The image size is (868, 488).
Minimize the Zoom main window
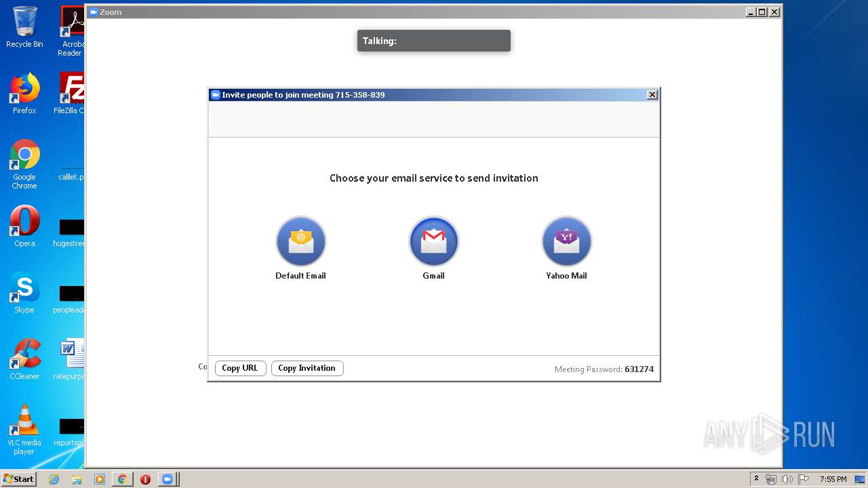pyautogui.click(x=751, y=12)
